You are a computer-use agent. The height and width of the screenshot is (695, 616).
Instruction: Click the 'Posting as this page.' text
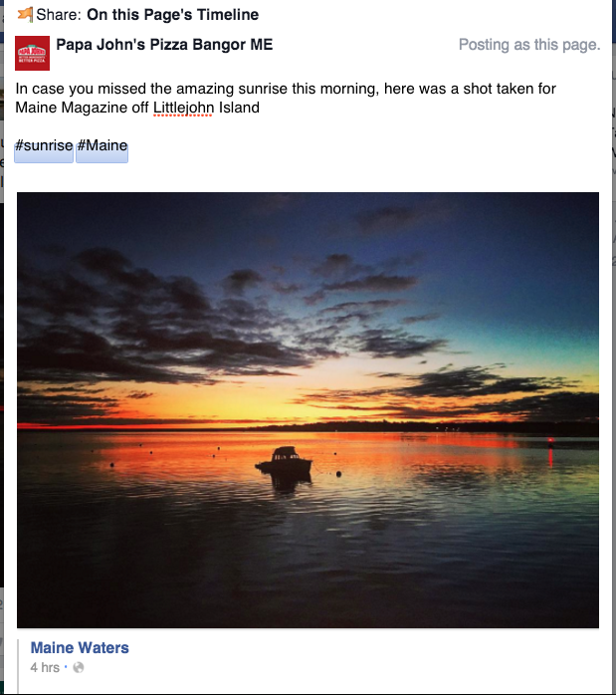[529, 45]
